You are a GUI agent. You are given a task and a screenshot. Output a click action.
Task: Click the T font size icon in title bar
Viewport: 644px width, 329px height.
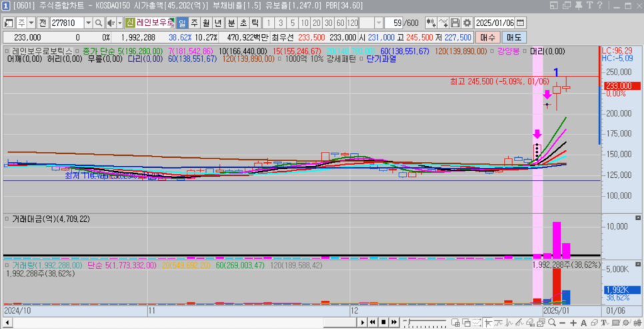pos(589,5)
